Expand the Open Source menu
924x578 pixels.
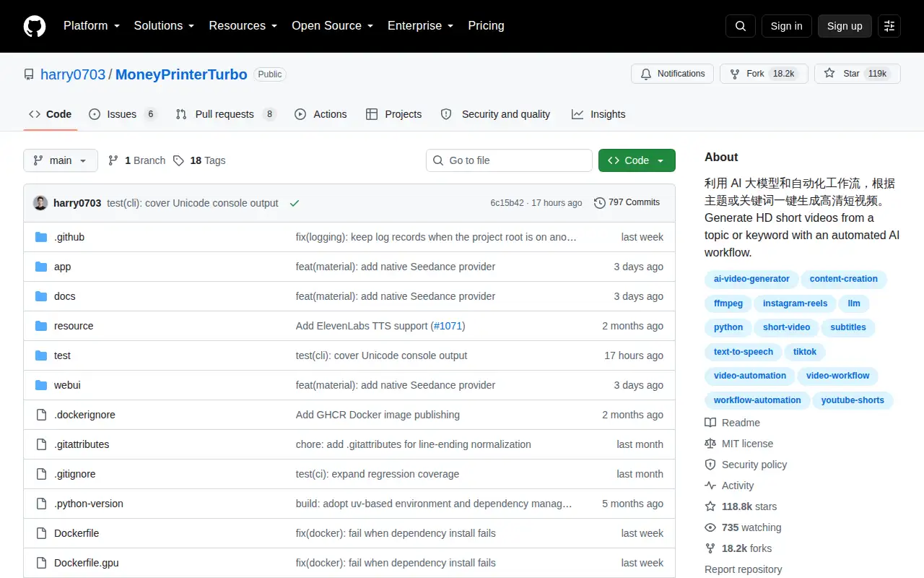(x=333, y=26)
